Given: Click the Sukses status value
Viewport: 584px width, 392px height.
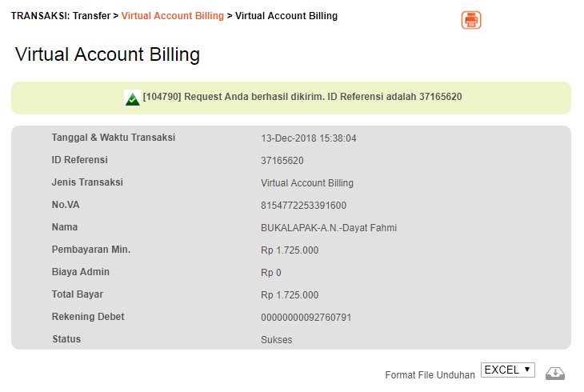Looking at the screenshot, I should pyautogui.click(x=276, y=340).
